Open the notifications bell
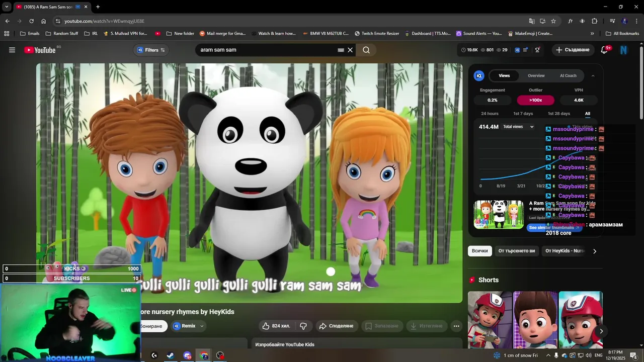Image resolution: width=644 pixels, height=362 pixels. click(x=604, y=50)
